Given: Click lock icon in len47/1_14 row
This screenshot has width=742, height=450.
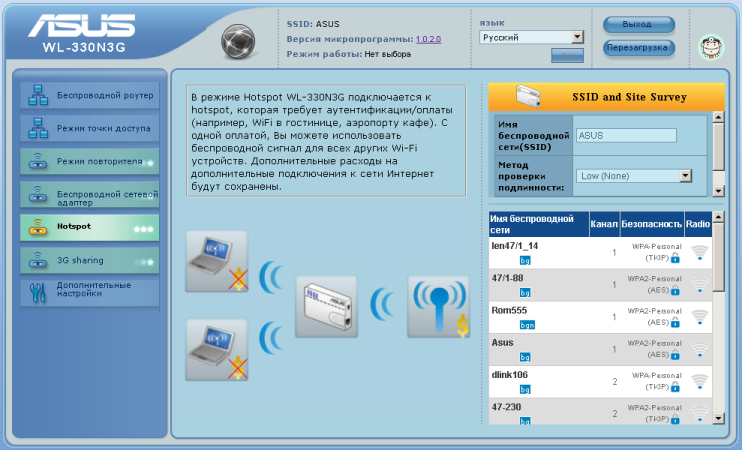Looking at the screenshot, I should pyautogui.click(x=675, y=258).
